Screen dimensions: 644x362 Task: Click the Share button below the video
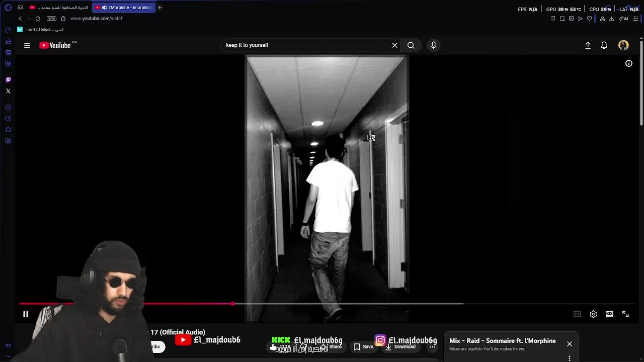331,347
